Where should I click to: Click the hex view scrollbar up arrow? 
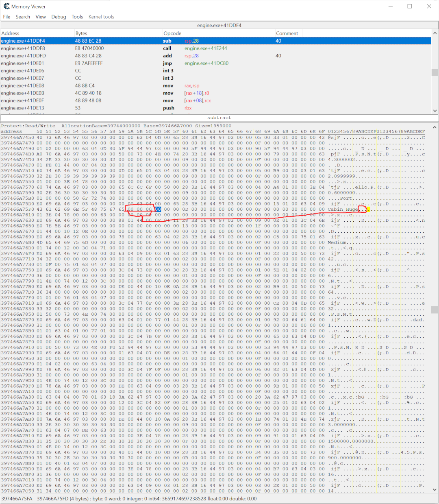pos(435,127)
